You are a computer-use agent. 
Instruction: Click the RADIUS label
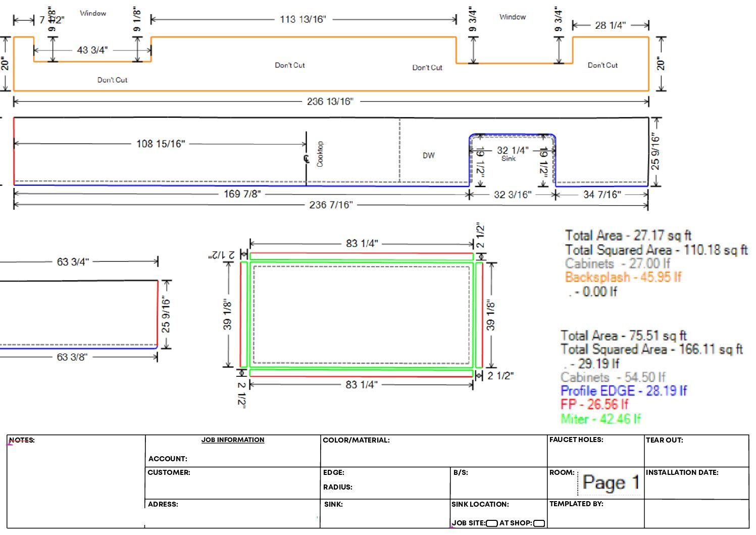point(338,487)
